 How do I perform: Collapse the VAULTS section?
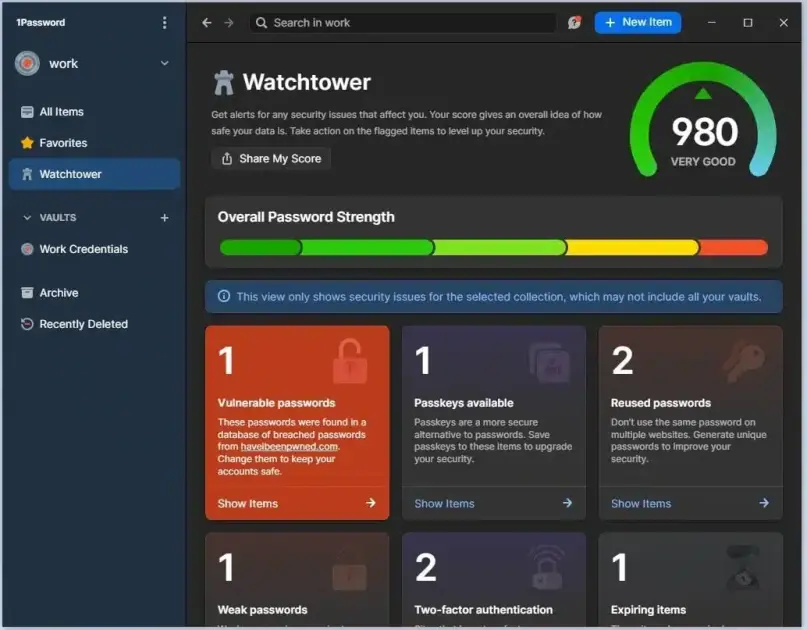click(27, 218)
